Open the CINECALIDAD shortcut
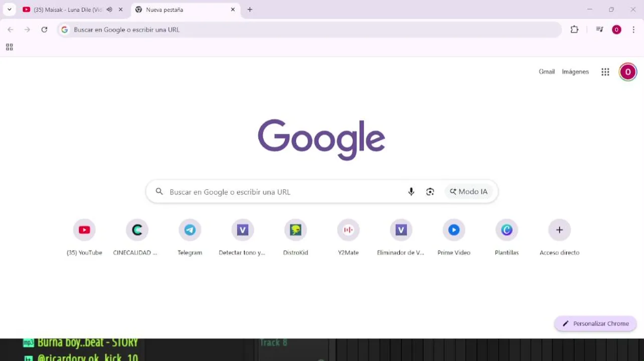Screen dimensions: 644x361 pos(137,237)
